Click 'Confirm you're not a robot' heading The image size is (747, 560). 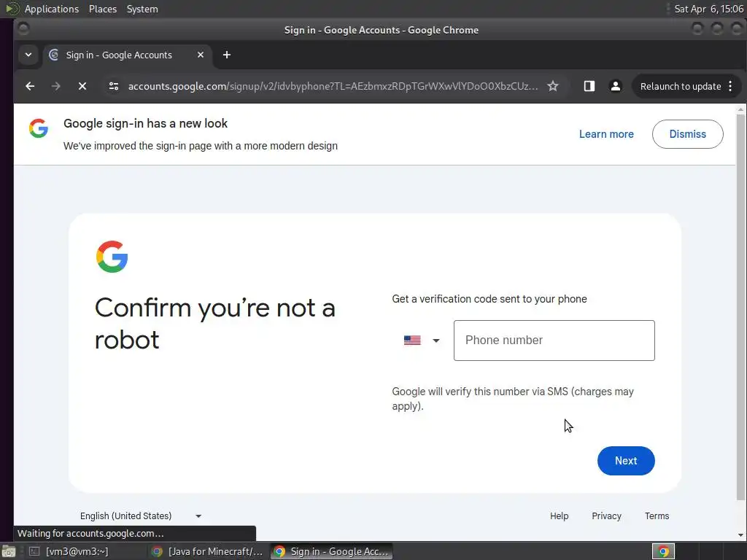pyautogui.click(x=215, y=323)
